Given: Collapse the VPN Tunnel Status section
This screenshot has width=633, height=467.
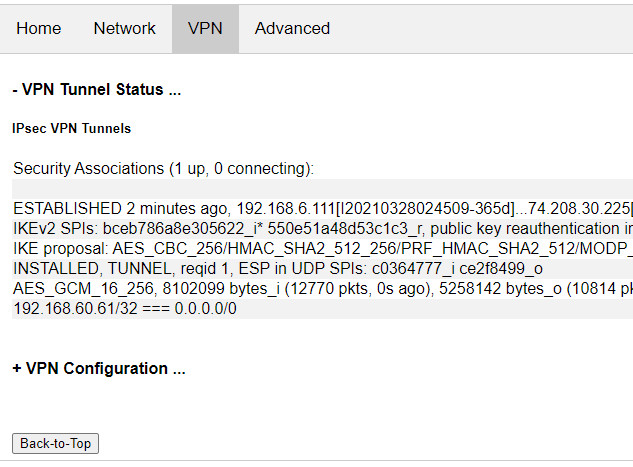Looking at the screenshot, I should 96,89.
